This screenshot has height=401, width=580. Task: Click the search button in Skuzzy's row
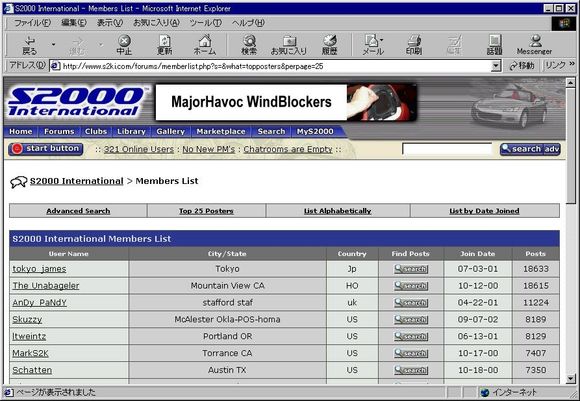(411, 319)
